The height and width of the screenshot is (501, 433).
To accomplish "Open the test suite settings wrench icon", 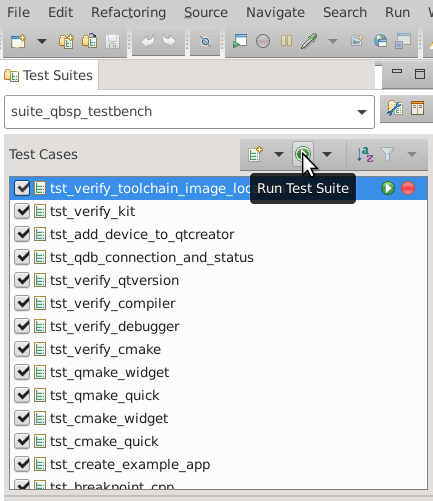I will [395, 108].
